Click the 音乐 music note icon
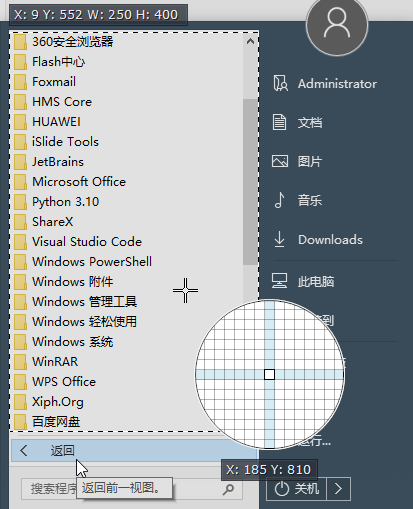 click(279, 200)
